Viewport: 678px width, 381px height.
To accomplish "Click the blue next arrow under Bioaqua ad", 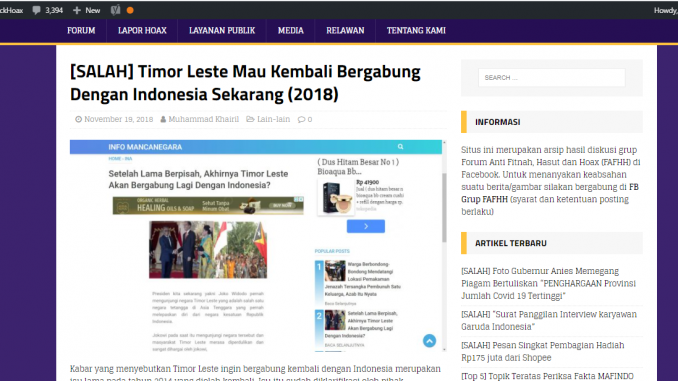I will (x=366, y=226).
